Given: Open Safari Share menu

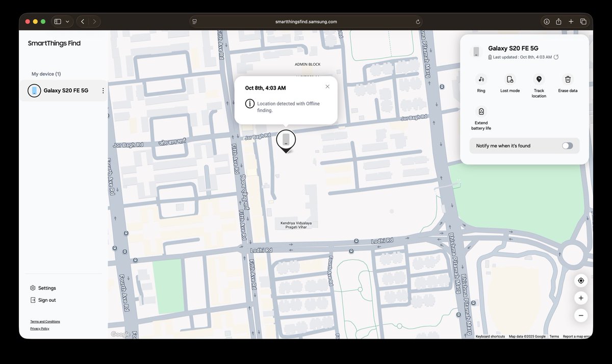Looking at the screenshot, I should 558,21.
